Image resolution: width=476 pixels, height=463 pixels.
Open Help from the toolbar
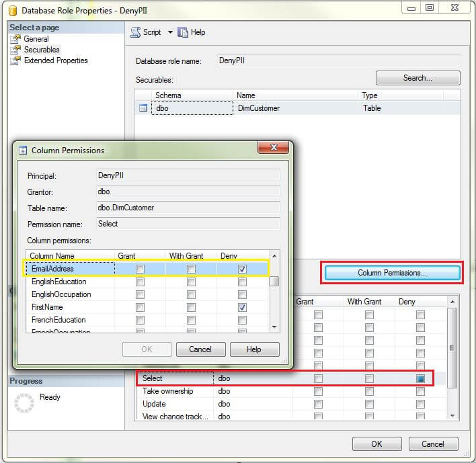tap(191, 32)
